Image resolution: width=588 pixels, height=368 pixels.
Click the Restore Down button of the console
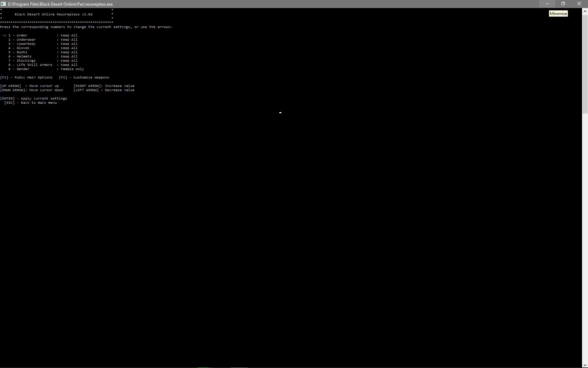coord(563,4)
